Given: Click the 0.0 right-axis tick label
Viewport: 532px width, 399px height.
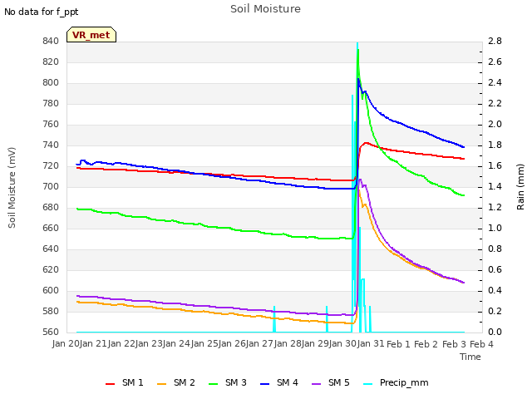Looking at the screenshot, I should tap(495, 332).
